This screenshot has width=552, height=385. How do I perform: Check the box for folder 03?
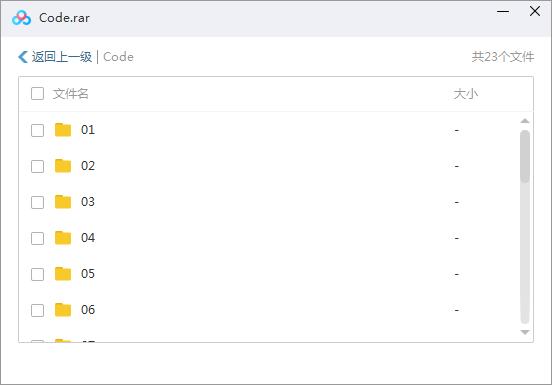[x=37, y=202]
